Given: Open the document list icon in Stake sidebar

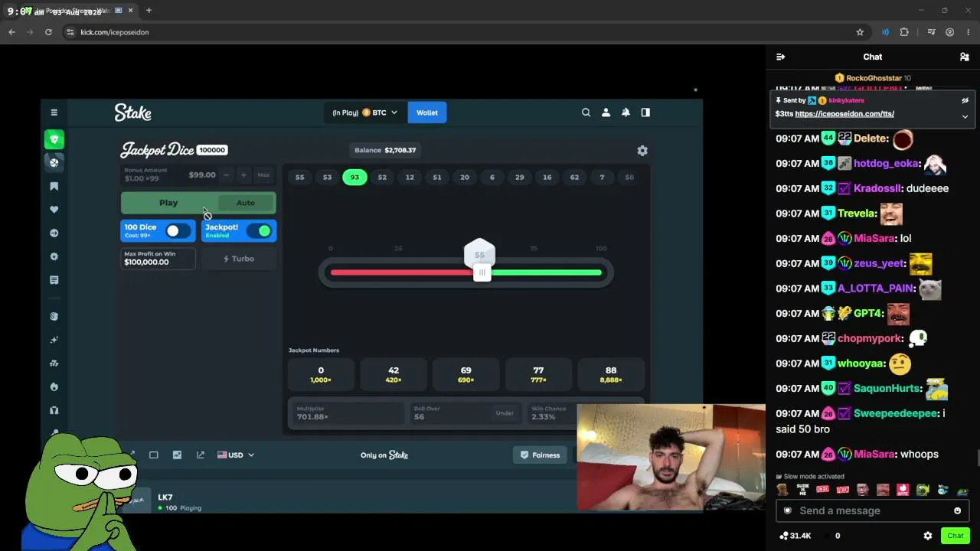Looking at the screenshot, I should coord(54,280).
